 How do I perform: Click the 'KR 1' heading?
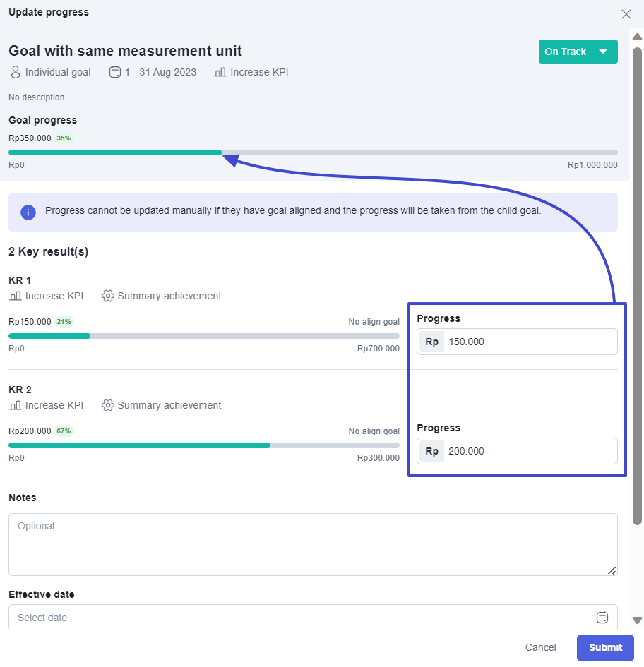coord(20,280)
